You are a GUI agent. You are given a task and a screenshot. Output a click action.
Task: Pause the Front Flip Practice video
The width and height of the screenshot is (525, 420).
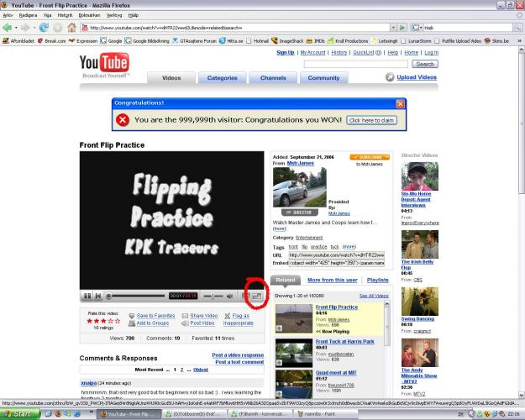(87, 296)
